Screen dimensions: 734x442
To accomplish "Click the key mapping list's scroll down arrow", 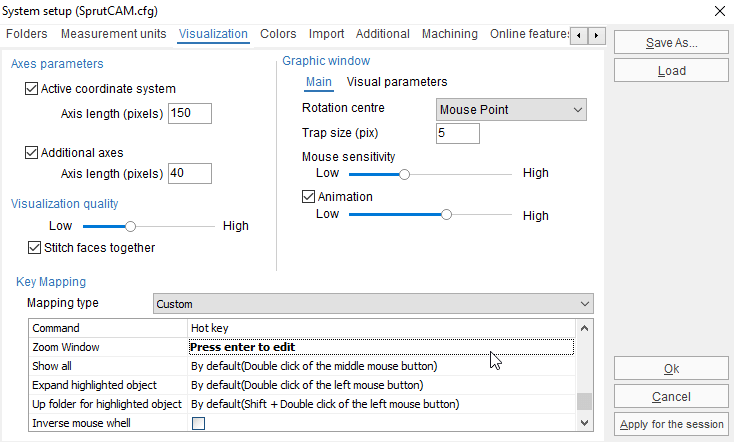I will tap(584, 423).
